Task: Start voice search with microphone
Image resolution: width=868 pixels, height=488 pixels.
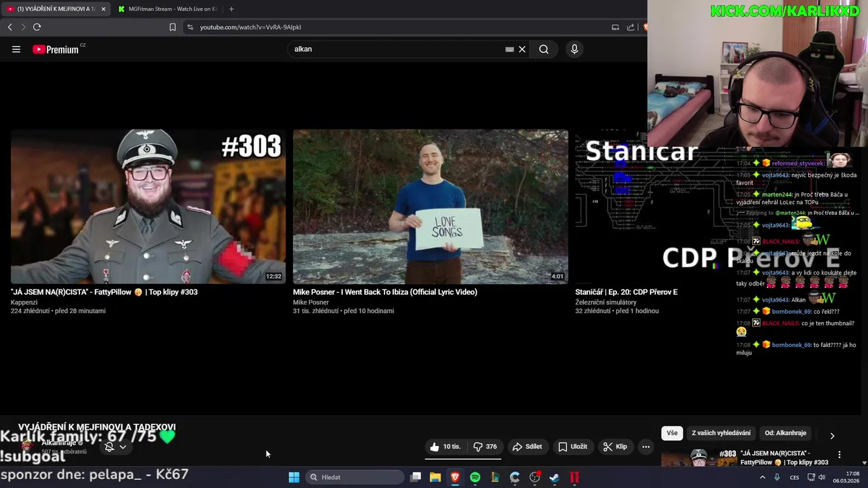Action: point(574,49)
